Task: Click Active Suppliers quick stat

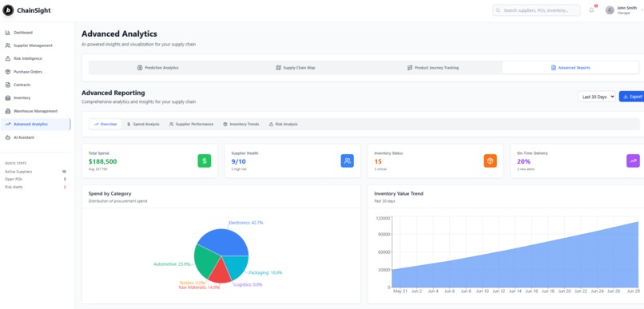Action: click(35, 172)
